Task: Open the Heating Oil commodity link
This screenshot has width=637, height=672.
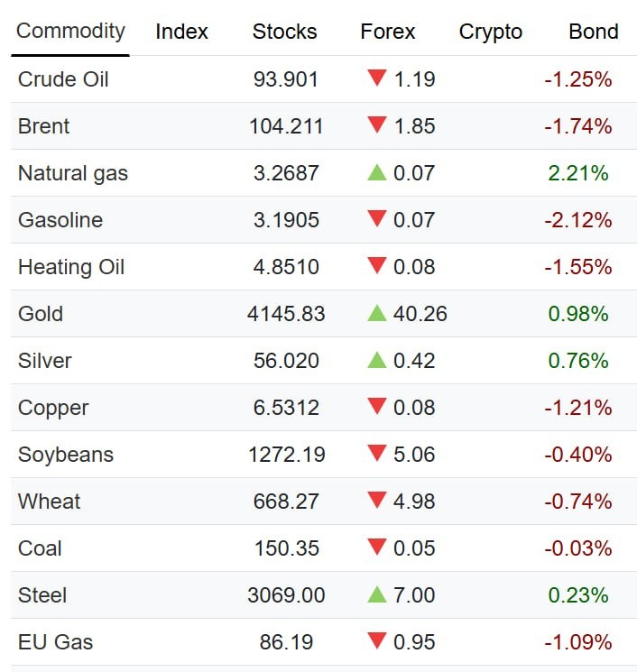Action: coord(71,267)
